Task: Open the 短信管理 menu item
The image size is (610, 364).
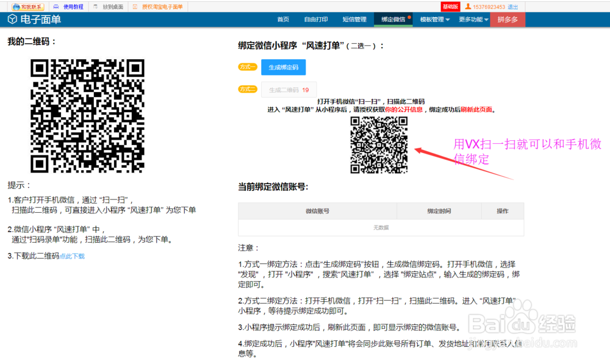Action: (x=354, y=20)
